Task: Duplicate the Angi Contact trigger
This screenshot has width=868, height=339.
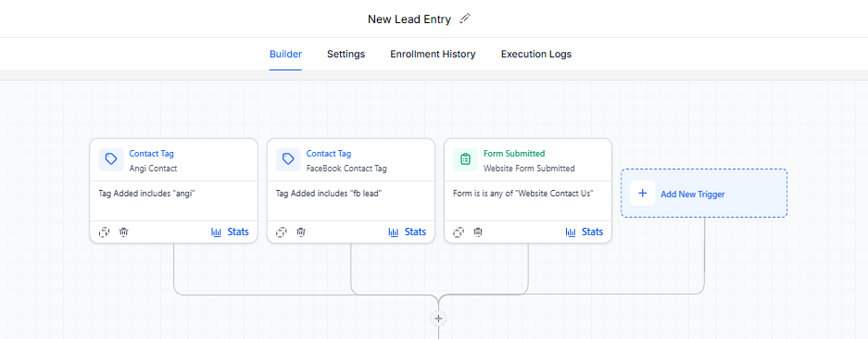Action: (104, 232)
